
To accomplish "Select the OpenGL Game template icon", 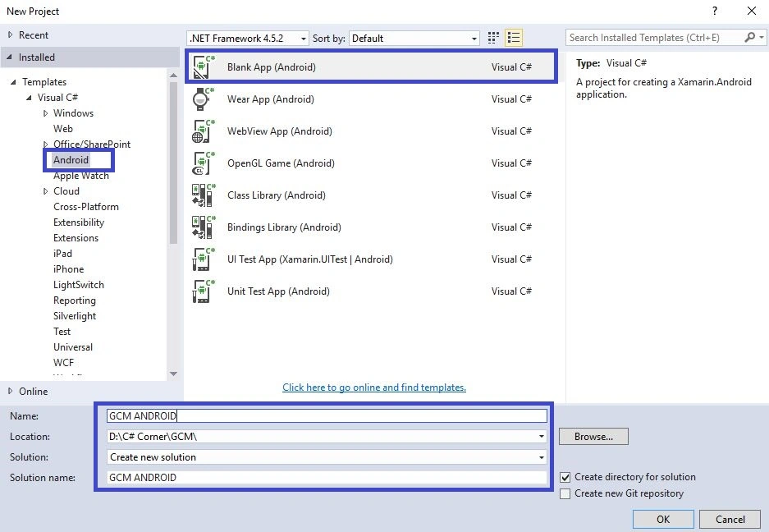I will pos(204,163).
